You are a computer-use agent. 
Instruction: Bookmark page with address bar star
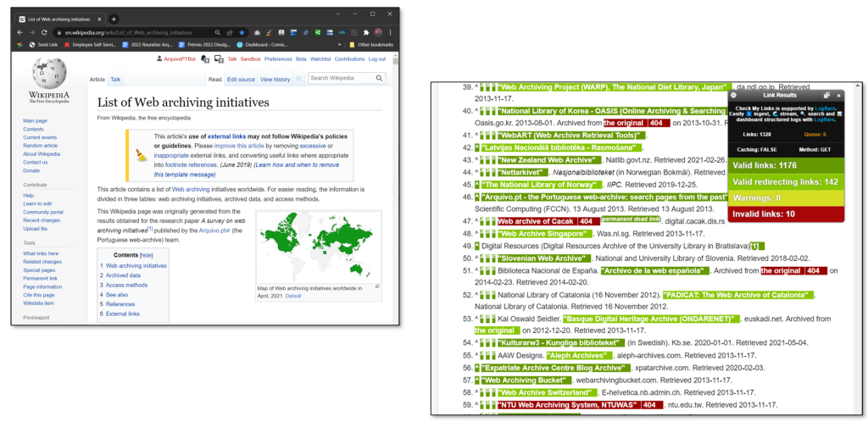(242, 33)
